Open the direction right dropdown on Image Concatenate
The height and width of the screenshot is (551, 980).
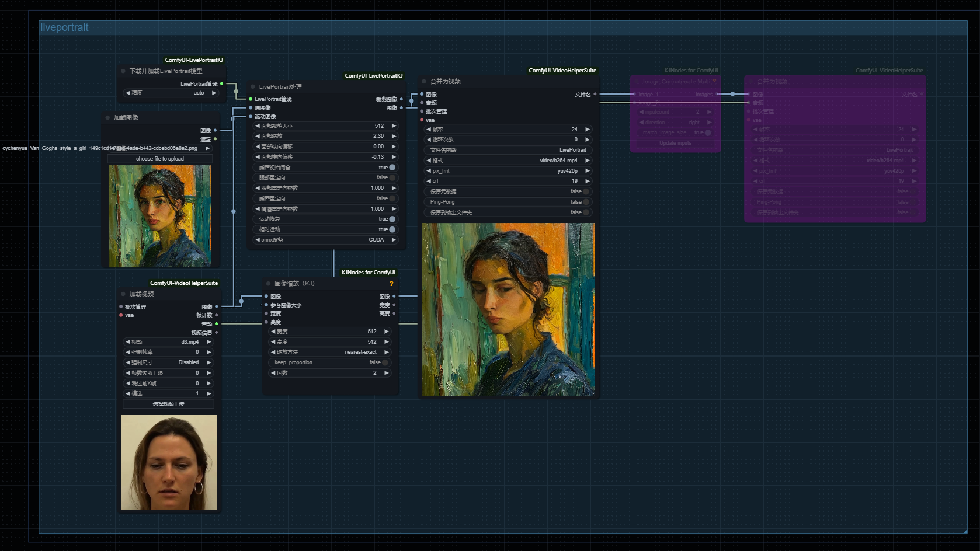click(x=675, y=123)
